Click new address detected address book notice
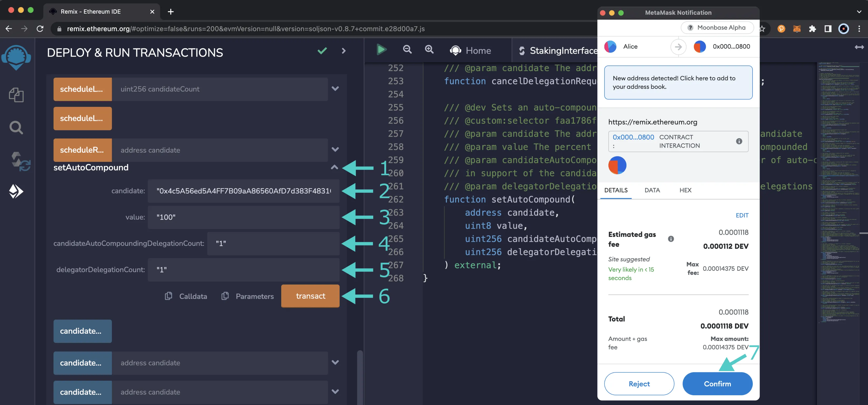The image size is (868, 405). pos(678,82)
